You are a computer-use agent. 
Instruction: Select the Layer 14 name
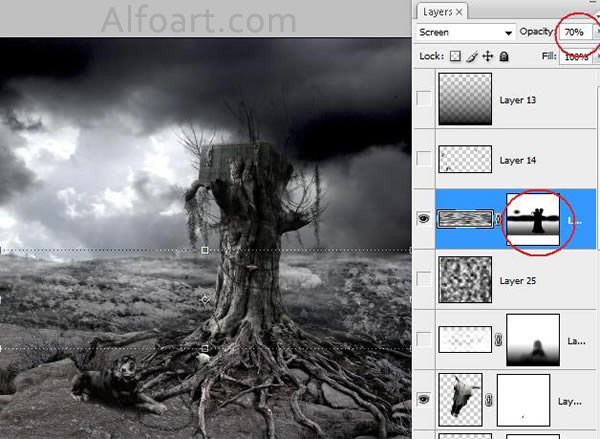coord(517,160)
